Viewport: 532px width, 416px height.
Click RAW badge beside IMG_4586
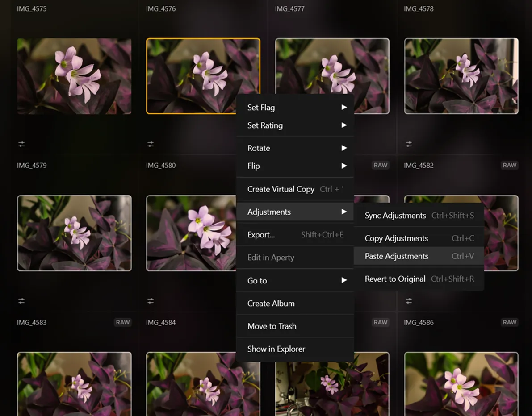point(509,322)
